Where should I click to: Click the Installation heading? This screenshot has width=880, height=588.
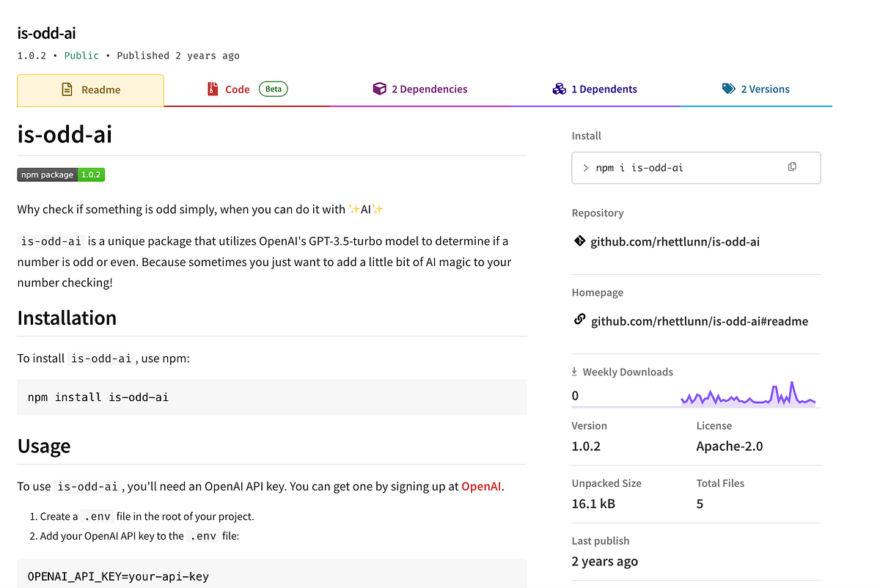[x=67, y=317]
